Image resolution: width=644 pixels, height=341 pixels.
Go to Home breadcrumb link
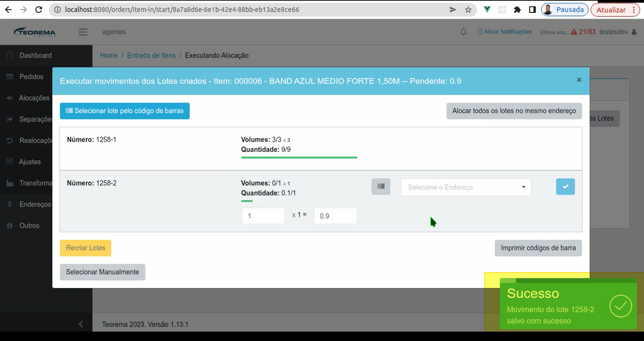click(x=109, y=55)
